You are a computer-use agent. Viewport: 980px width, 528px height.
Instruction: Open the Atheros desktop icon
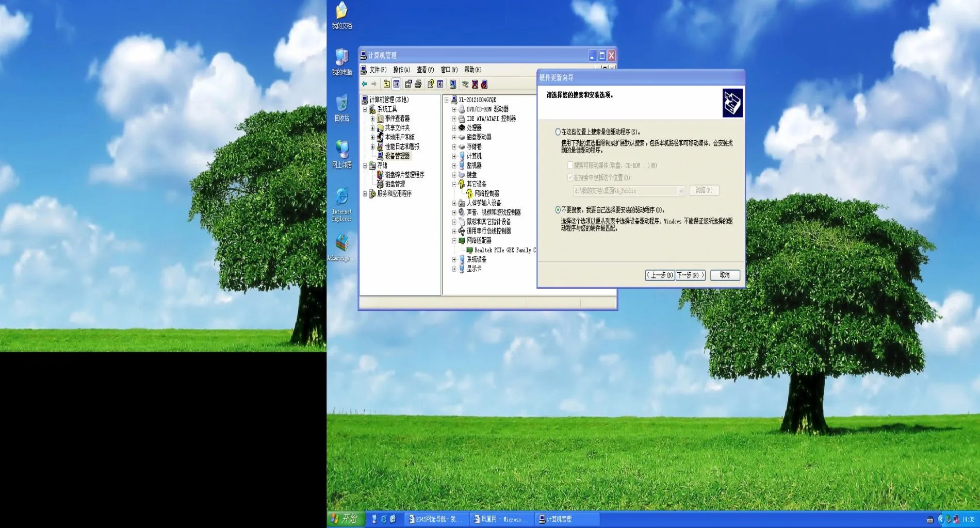pos(342,247)
